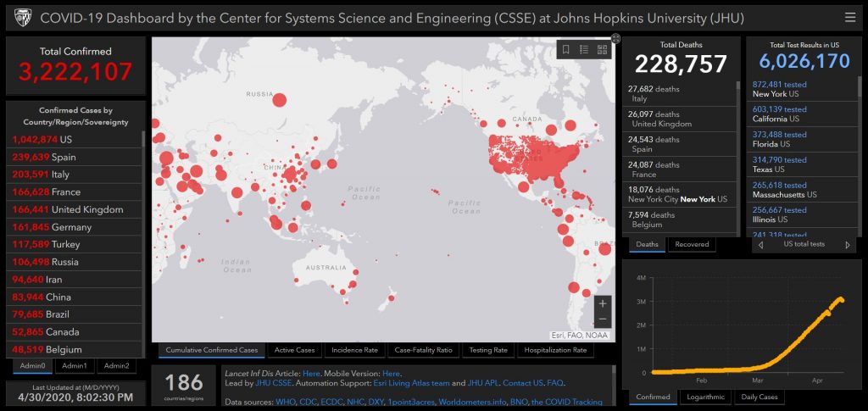Switch chart to Logarithmic view

pos(708,397)
